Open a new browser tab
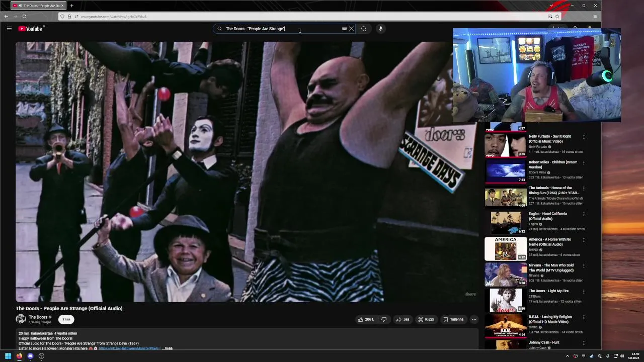The image size is (644, 362). click(71, 6)
